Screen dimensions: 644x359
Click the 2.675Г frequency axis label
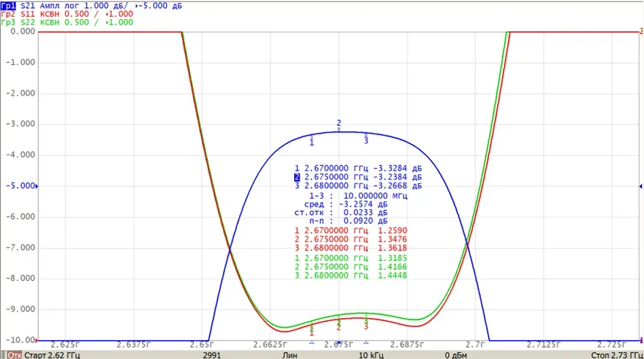338,345
